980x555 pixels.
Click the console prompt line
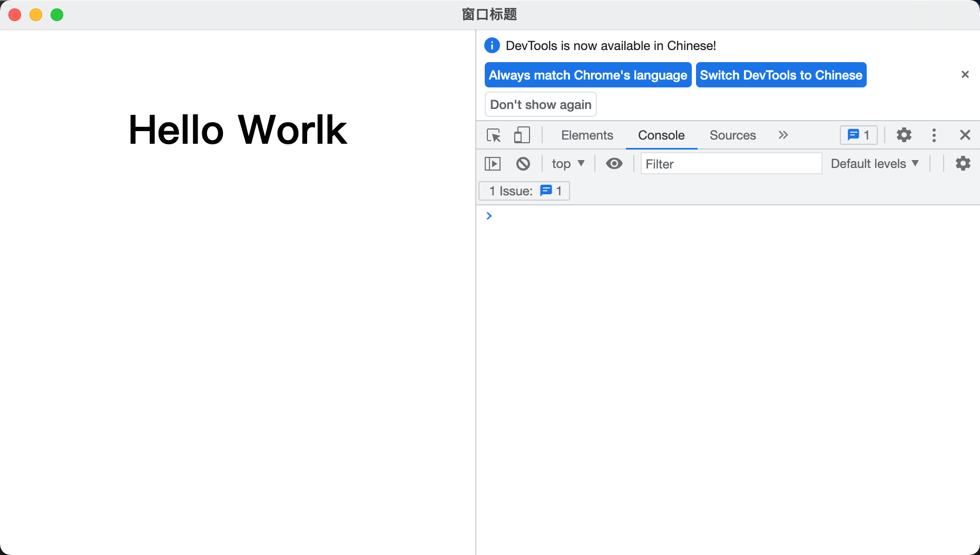tap(728, 216)
